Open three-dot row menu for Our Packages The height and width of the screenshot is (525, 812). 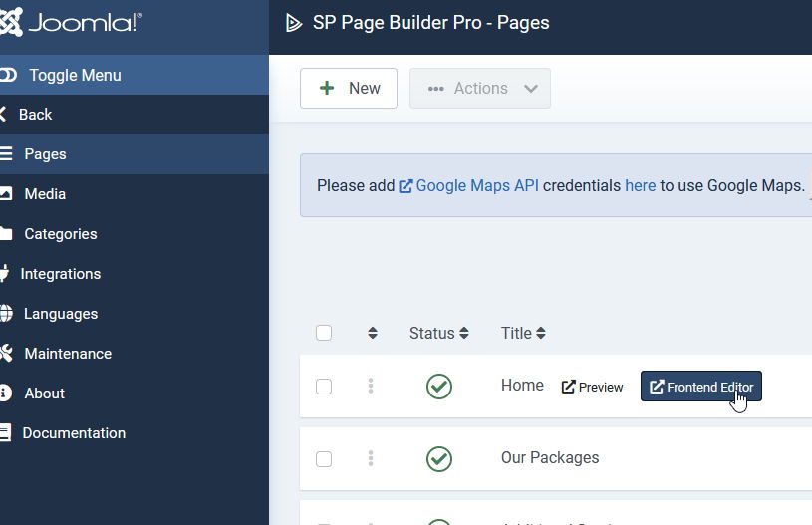click(x=371, y=458)
